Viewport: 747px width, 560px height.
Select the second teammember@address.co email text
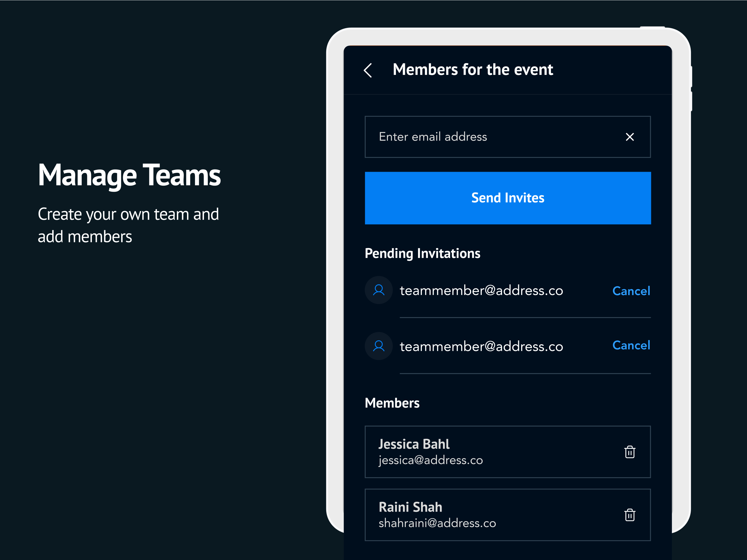point(481,346)
